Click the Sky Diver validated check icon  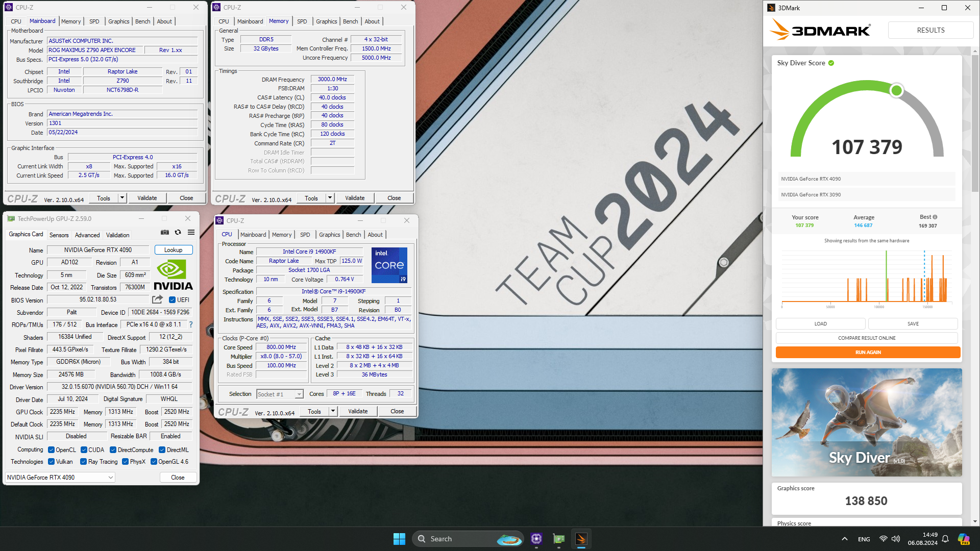coord(831,63)
